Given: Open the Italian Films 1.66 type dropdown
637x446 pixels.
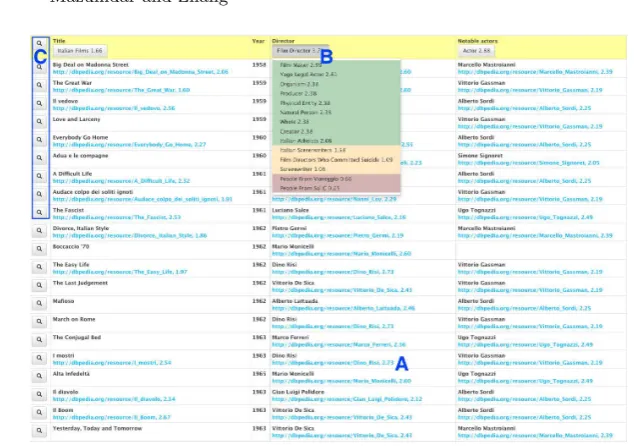Looking at the screenshot, I should coord(80,51).
